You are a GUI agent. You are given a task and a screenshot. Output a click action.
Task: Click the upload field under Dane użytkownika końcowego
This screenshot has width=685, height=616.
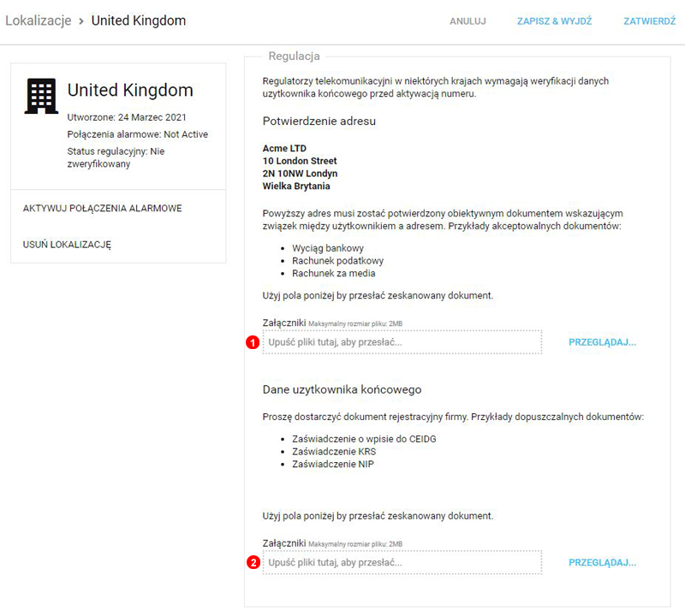click(x=402, y=562)
